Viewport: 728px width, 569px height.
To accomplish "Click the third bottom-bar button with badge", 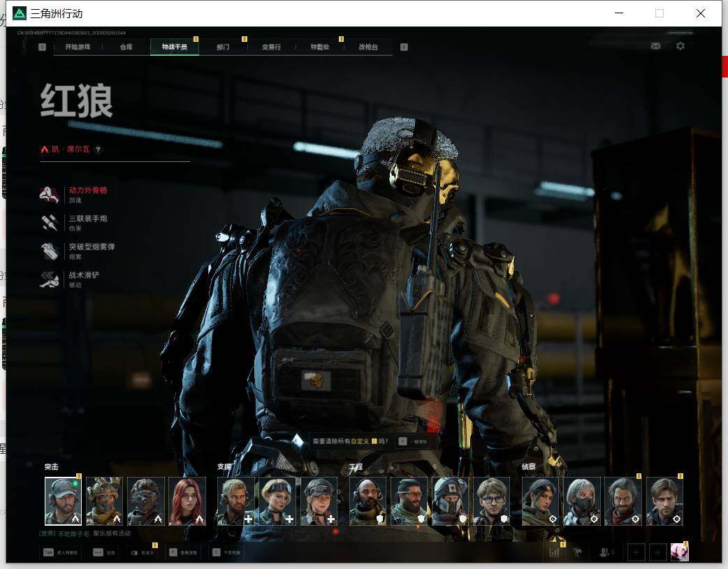I will click(x=142, y=552).
